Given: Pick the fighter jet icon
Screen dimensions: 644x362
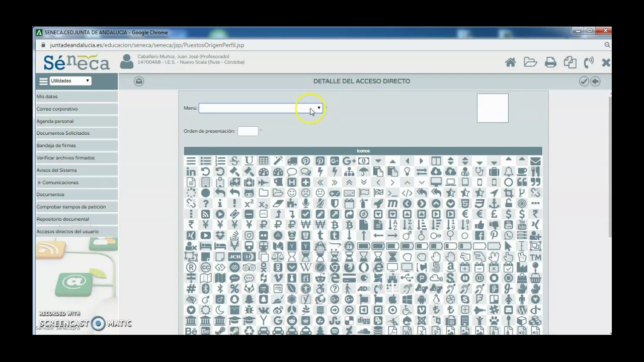Looking at the screenshot, I should click(x=263, y=183).
